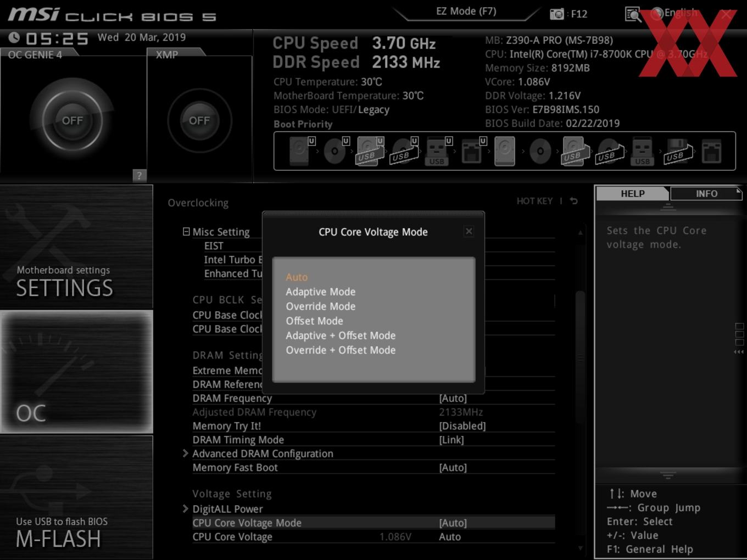Select last boot device icon in priority bar

[711, 151]
